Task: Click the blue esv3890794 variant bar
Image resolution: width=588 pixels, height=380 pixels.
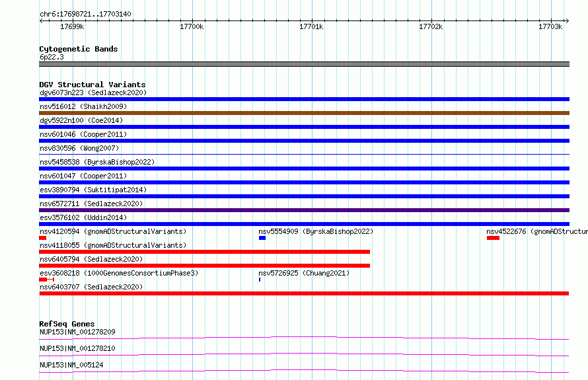Action: point(304,196)
